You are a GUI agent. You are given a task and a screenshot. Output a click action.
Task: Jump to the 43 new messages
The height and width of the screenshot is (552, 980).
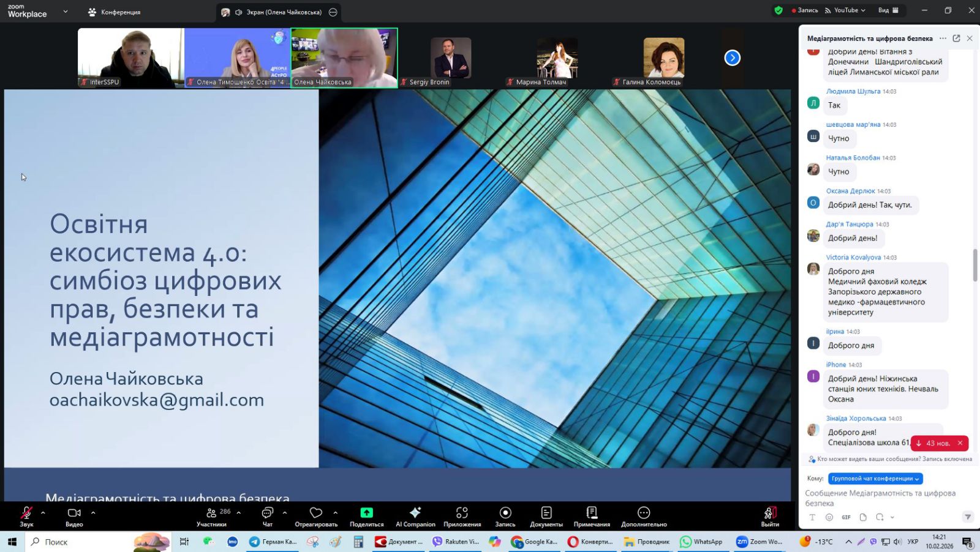933,443
